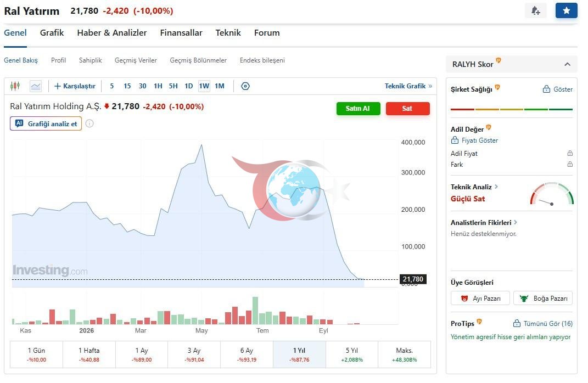Click the add price alert bell icon
This screenshot has width=588, height=383.
(x=535, y=10)
